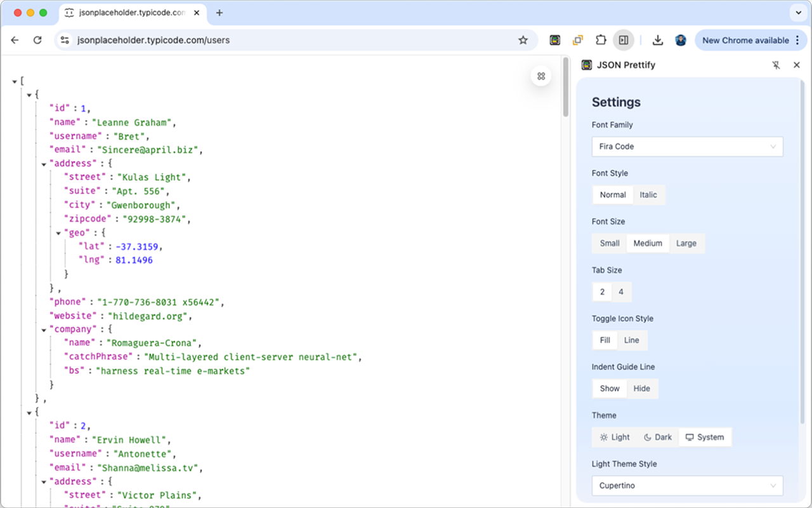Hide the indent guide line
The width and height of the screenshot is (812, 508).
(642, 389)
